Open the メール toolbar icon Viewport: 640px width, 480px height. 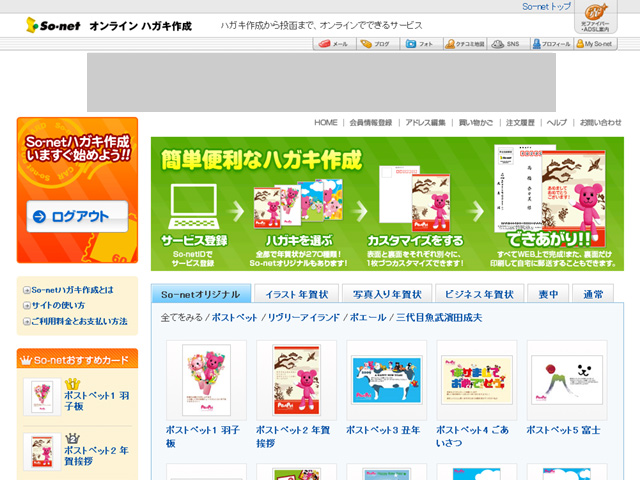pos(334,44)
